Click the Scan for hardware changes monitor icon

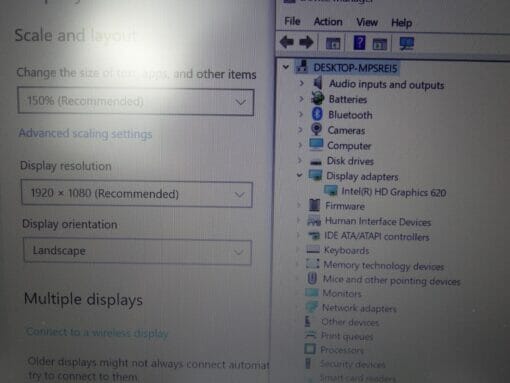[407, 43]
